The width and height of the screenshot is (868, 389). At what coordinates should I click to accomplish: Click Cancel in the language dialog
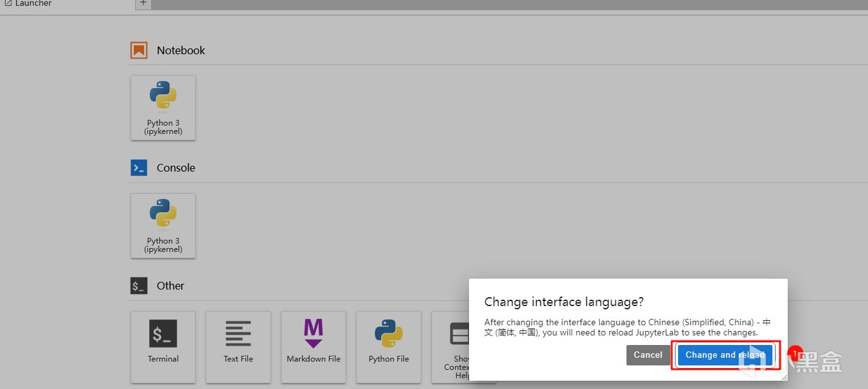[x=648, y=355]
